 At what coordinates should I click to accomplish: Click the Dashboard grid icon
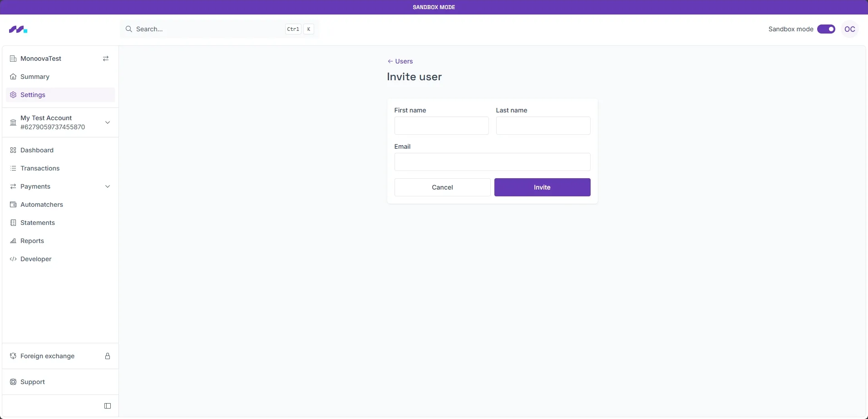click(x=13, y=150)
